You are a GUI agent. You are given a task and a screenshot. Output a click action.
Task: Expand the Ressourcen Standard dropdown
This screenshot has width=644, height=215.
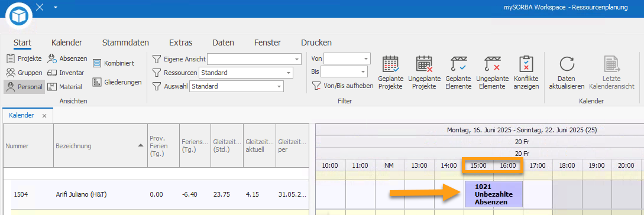click(289, 73)
